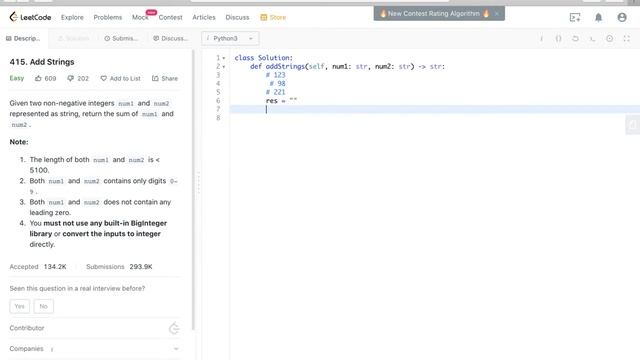This screenshot has height=360, width=640.
Task: Click the editor info icon
Action: click(x=541, y=38)
